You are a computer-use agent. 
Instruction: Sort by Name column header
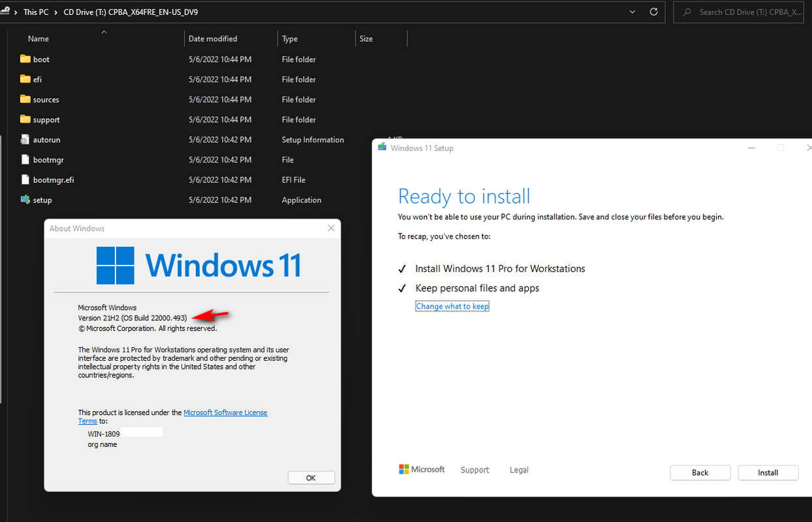39,38
